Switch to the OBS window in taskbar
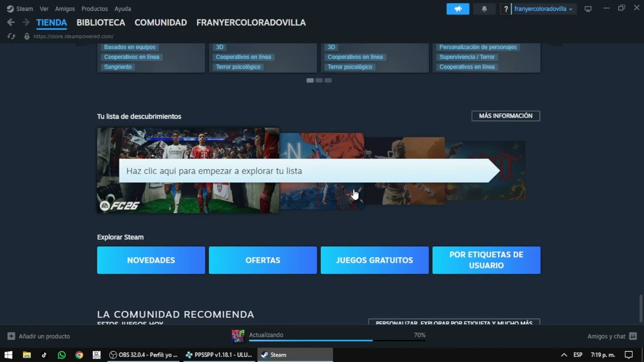 (143, 355)
